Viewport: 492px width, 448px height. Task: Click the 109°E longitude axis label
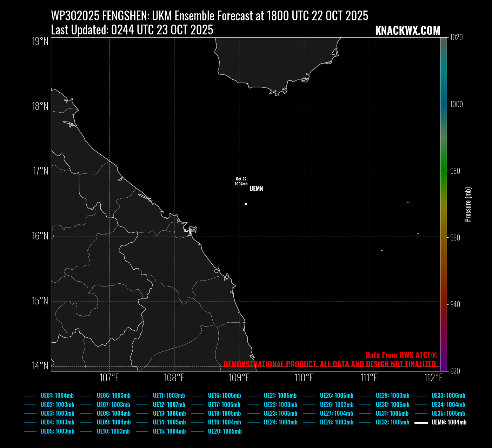[239, 378]
